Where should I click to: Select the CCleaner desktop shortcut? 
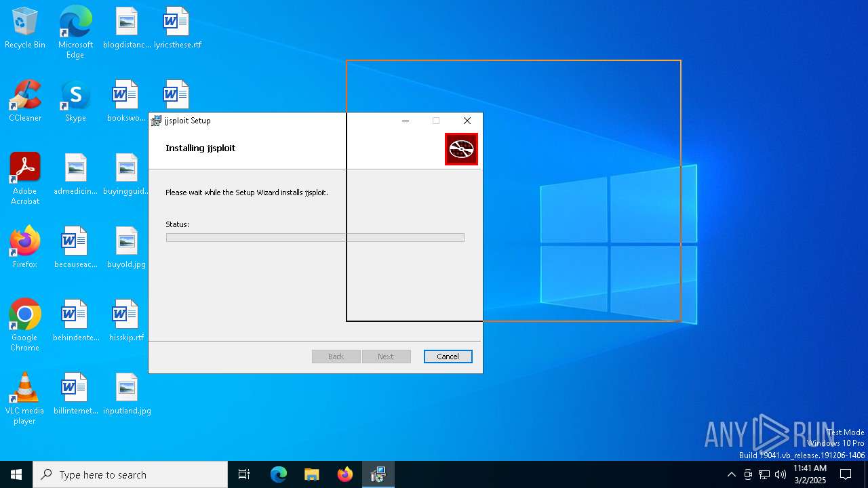[x=25, y=102]
